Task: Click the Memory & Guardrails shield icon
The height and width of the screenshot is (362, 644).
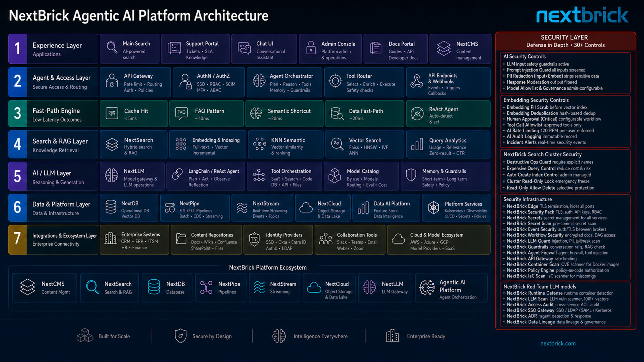Action: (x=411, y=174)
